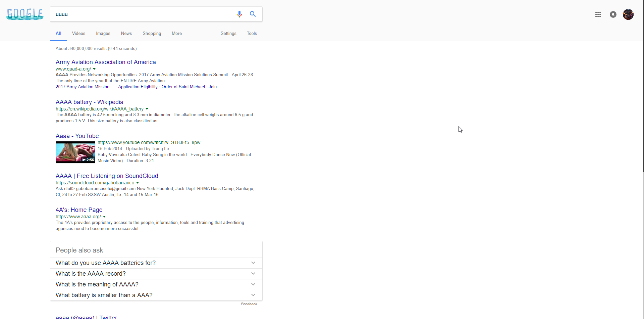Open the dropdown arrow beside www.aaaa.org

(x=104, y=217)
